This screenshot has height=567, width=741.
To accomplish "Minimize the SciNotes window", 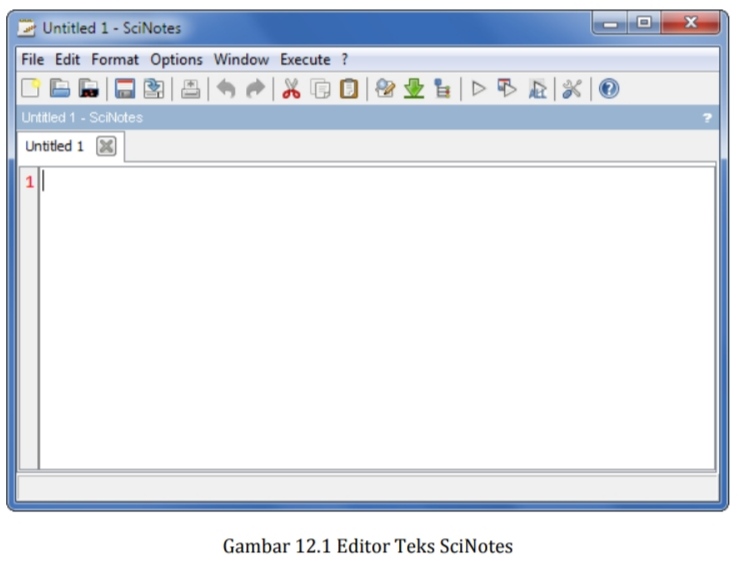I will coord(610,23).
